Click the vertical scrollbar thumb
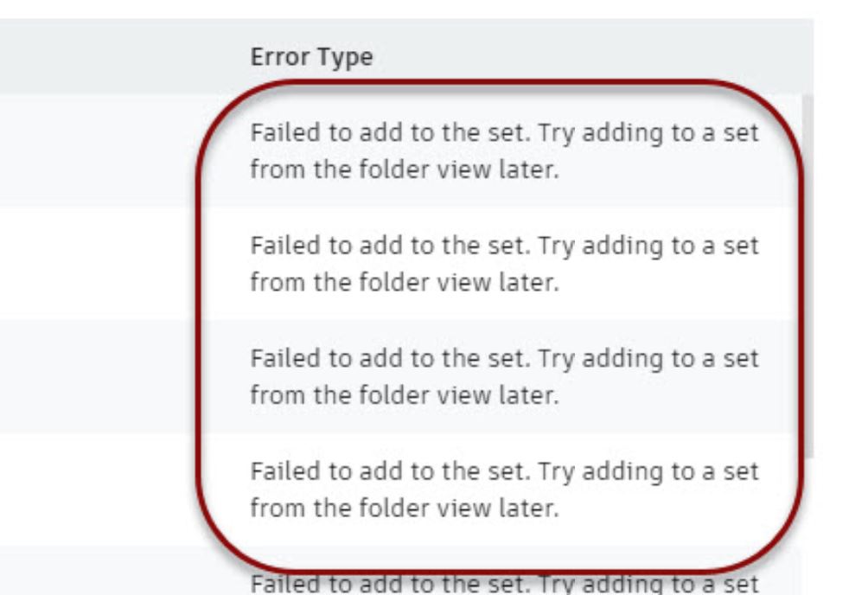The image size is (868, 595). pos(807,276)
